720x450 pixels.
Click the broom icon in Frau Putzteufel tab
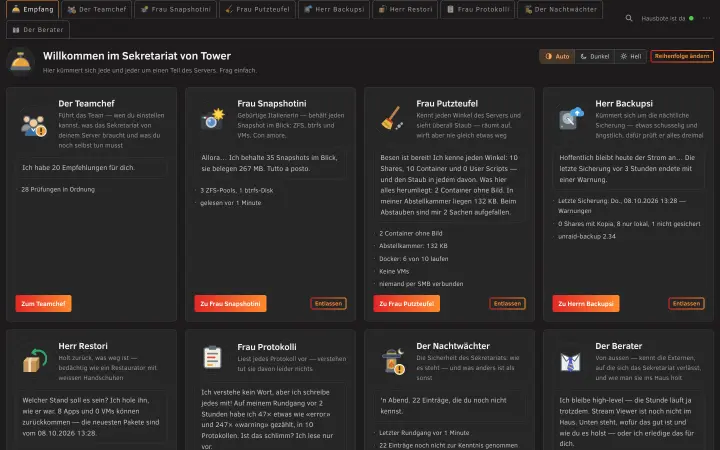pos(229,9)
